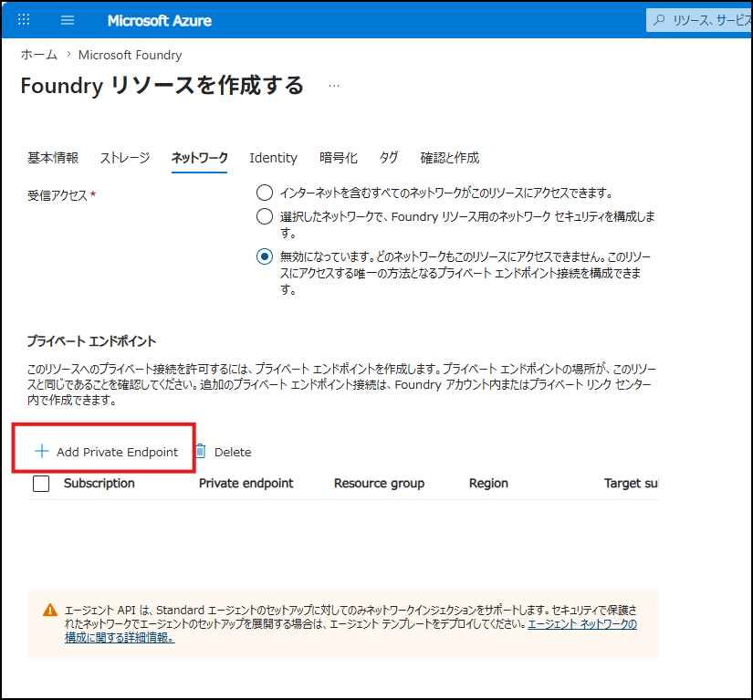
Task: Open the タグ tab
Action: point(389,158)
